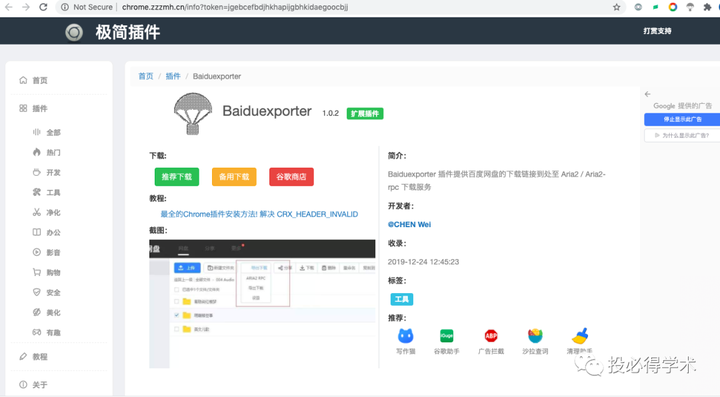This screenshot has height=397, width=720.
Task: Click the red 谷歌商店 button
Action: pos(292,177)
